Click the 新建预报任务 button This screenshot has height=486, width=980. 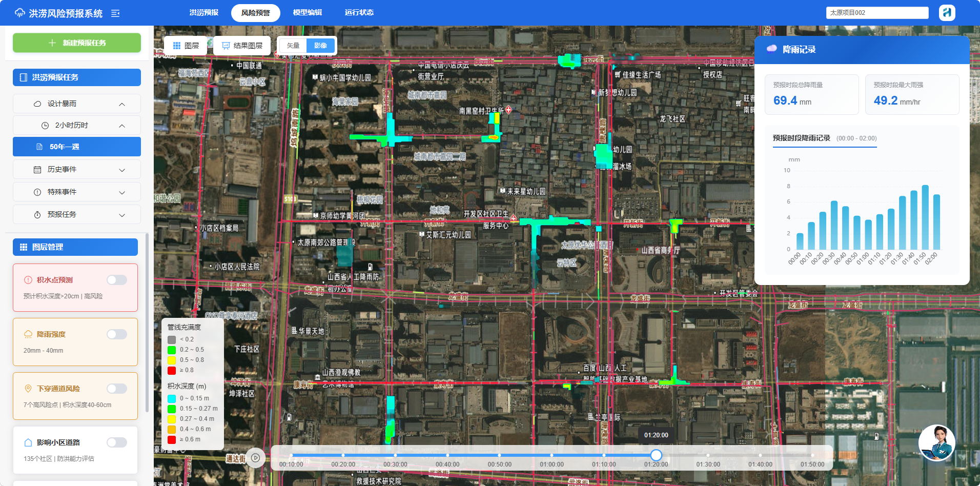(x=77, y=43)
